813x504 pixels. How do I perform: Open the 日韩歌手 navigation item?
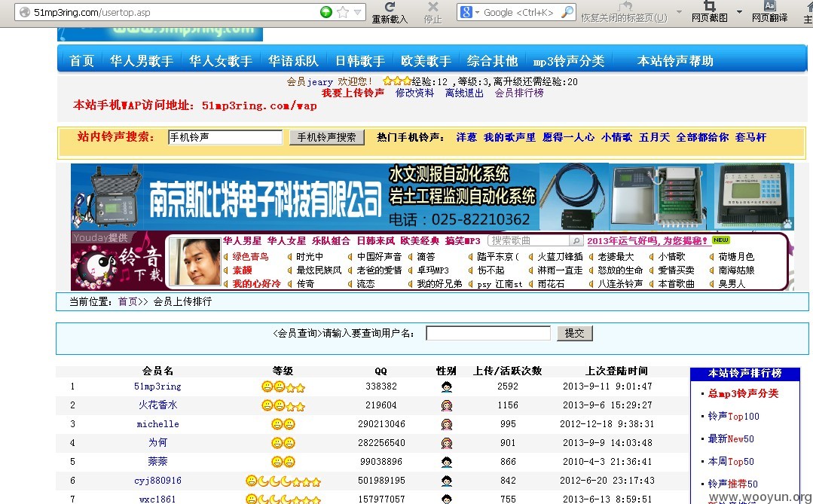(360, 61)
